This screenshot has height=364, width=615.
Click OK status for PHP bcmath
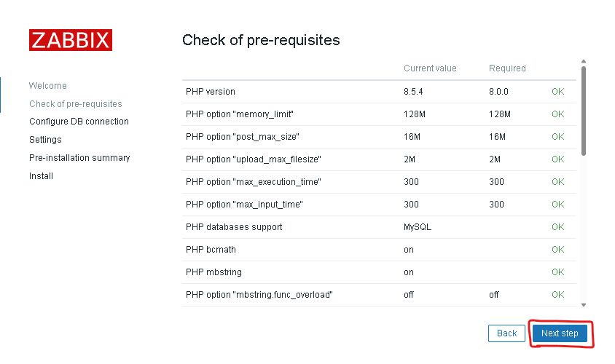[x=557, y=250]
